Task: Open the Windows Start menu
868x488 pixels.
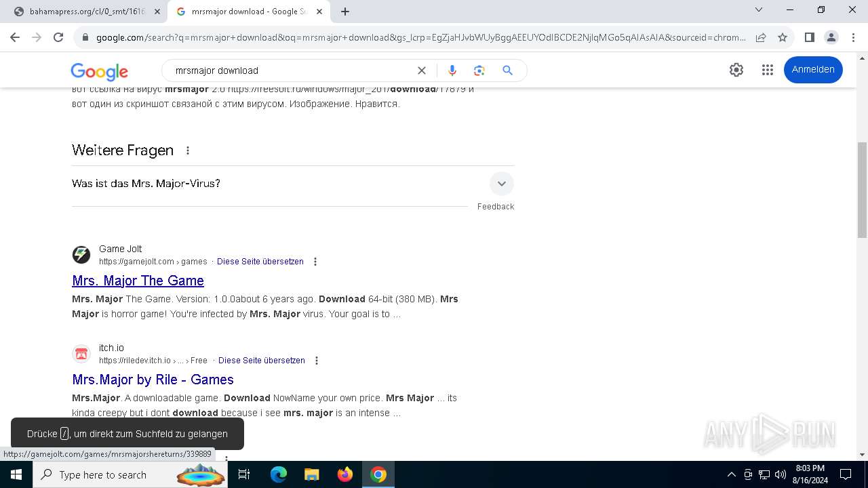Action: coord(16,474)
